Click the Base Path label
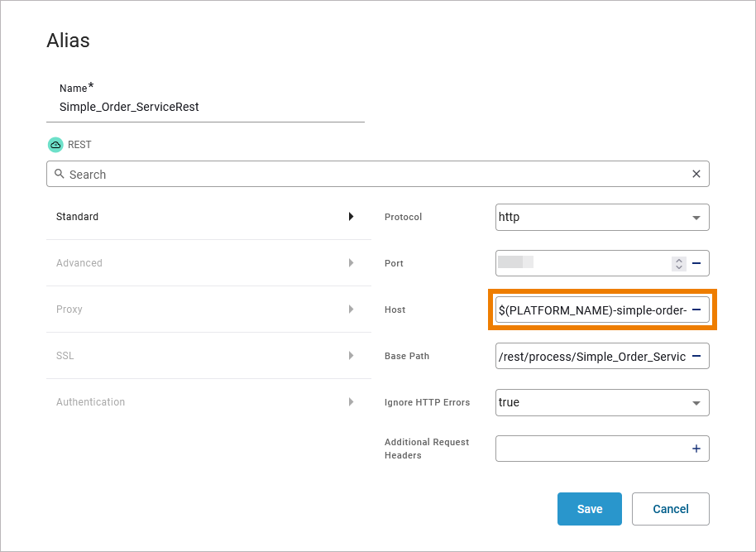The image size is (756, 552). coord(406,356)
